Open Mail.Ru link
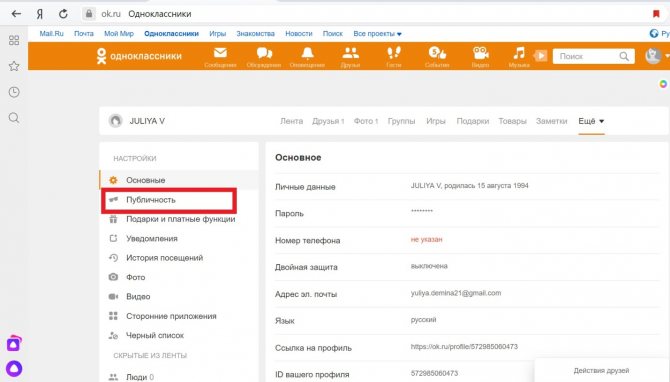Viewport: 670px width, 382px height. coord(51,34)
